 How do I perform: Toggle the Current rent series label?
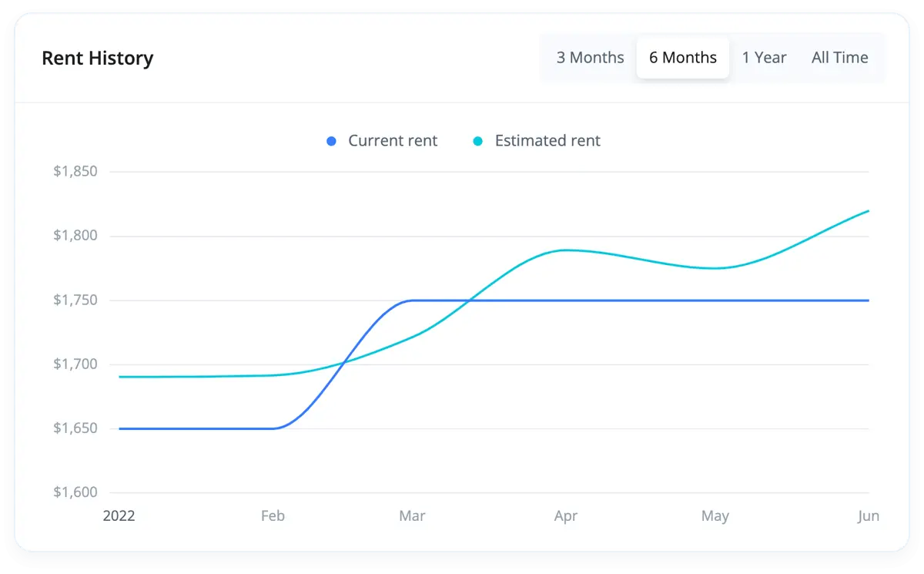point(392,141)
